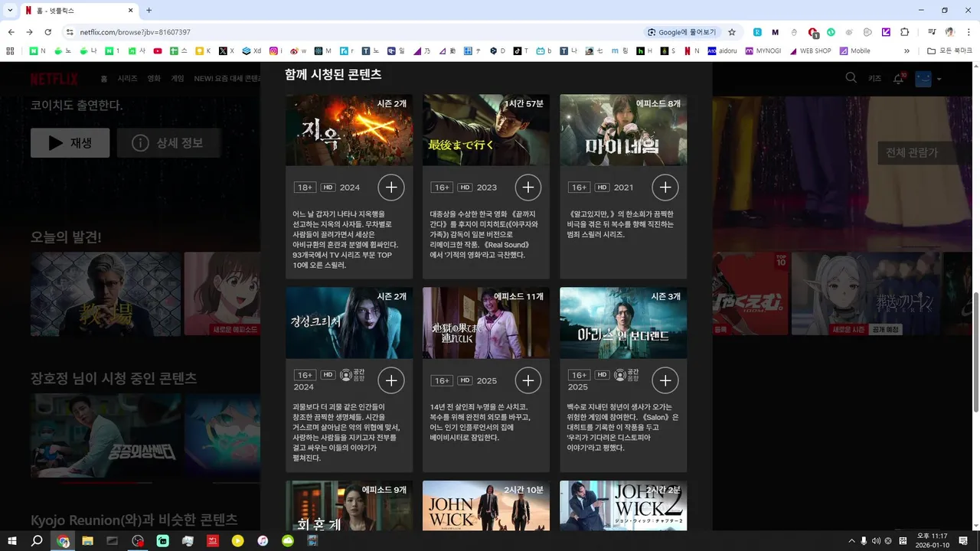This screenshot has height=551, width=980.
Task: Open Netflix search magnifier icon
Action: click(851, 78)
